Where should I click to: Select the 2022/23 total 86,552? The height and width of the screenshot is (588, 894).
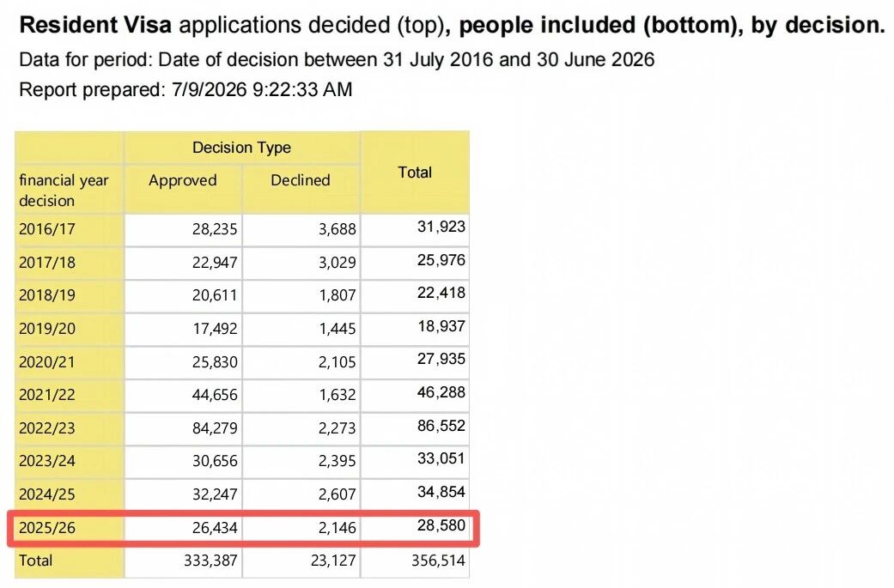[x=441, y=426]
